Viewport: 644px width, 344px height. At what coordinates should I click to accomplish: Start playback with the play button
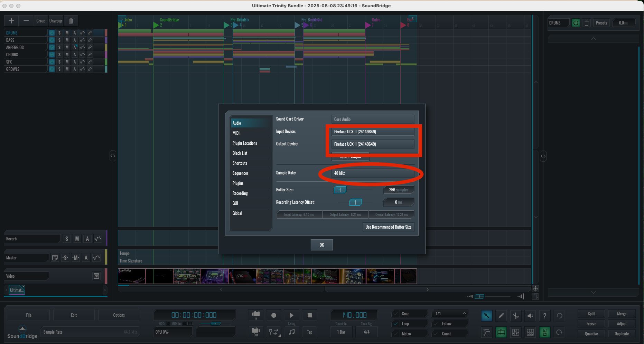point(291,315)
